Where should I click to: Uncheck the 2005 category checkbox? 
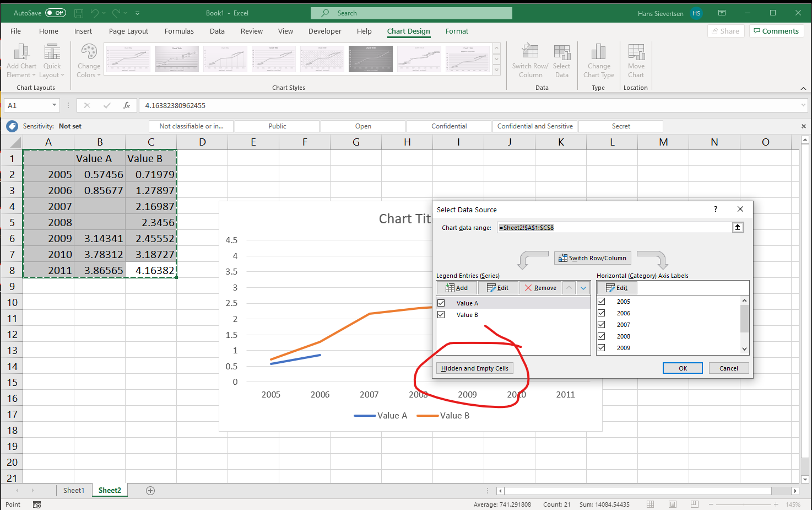(602, 301)
